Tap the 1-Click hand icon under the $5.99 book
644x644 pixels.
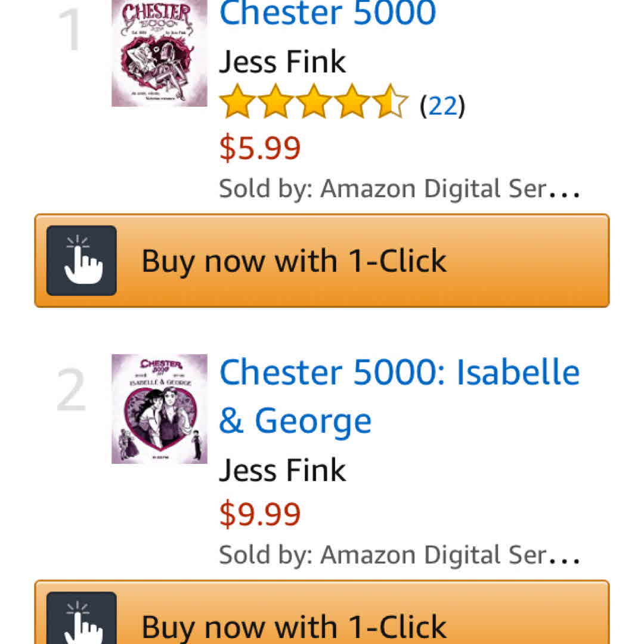pos(82,261)
